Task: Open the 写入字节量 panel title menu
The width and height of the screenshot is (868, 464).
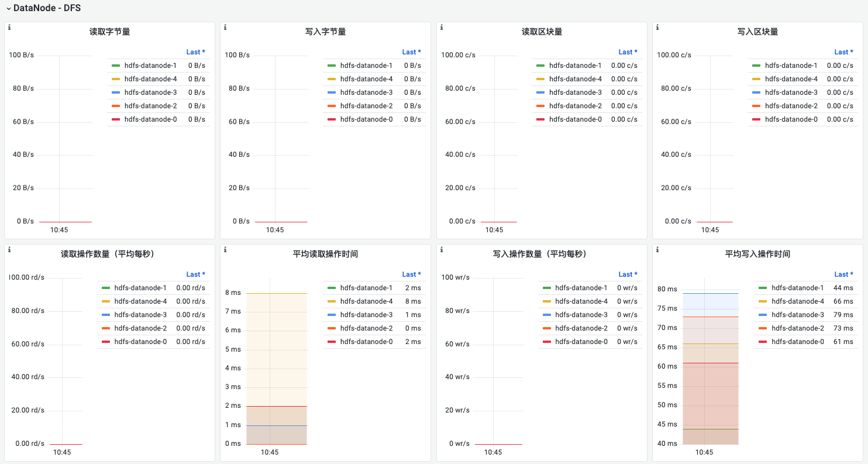Action: pyautogui.click(x=325, y=32)
